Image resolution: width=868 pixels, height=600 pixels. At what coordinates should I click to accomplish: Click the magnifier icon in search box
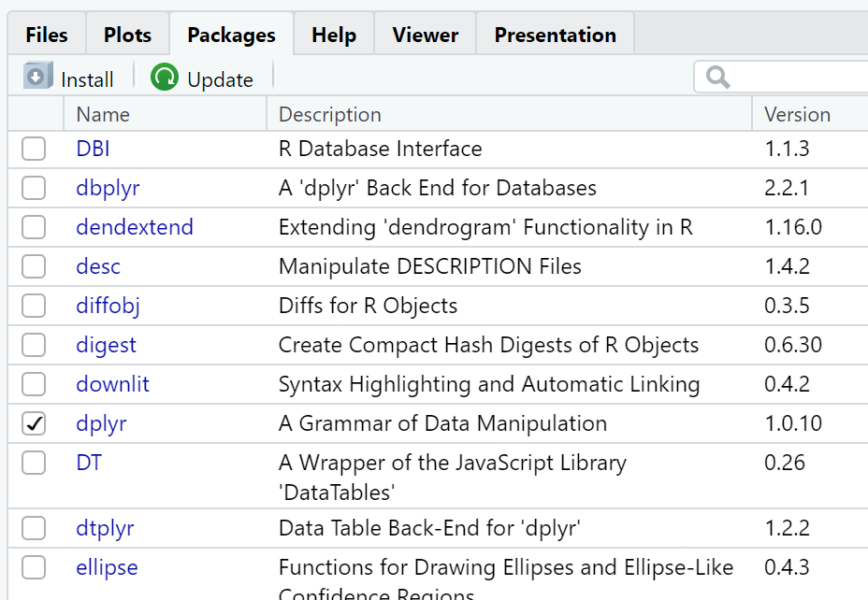point(718,78)
